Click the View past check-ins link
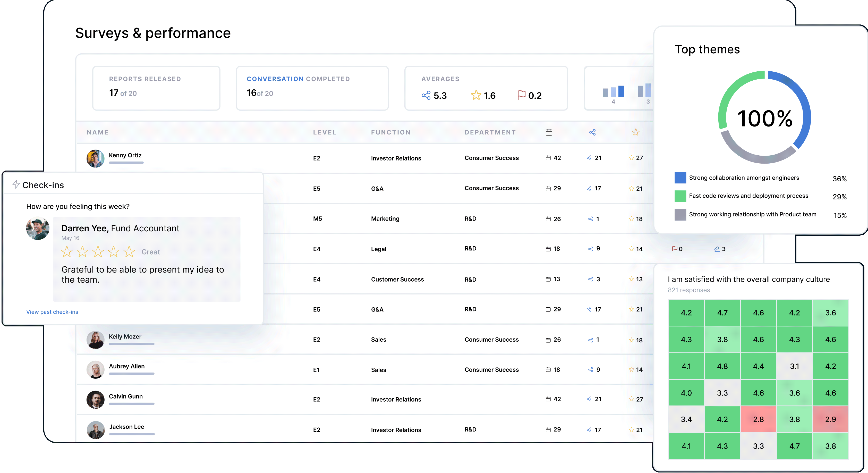 coord(52,312)
